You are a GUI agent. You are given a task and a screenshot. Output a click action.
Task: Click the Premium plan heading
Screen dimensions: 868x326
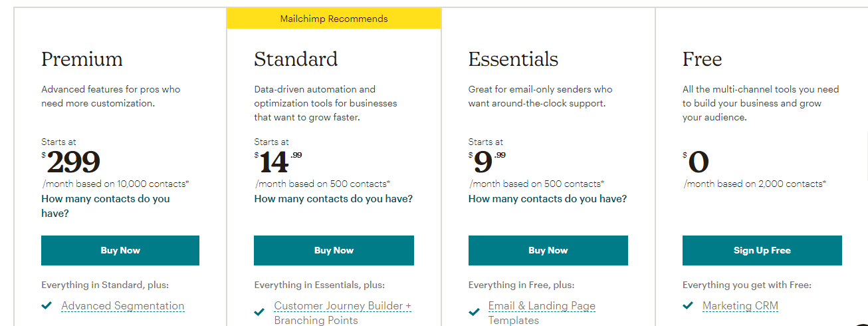point(82,59)
